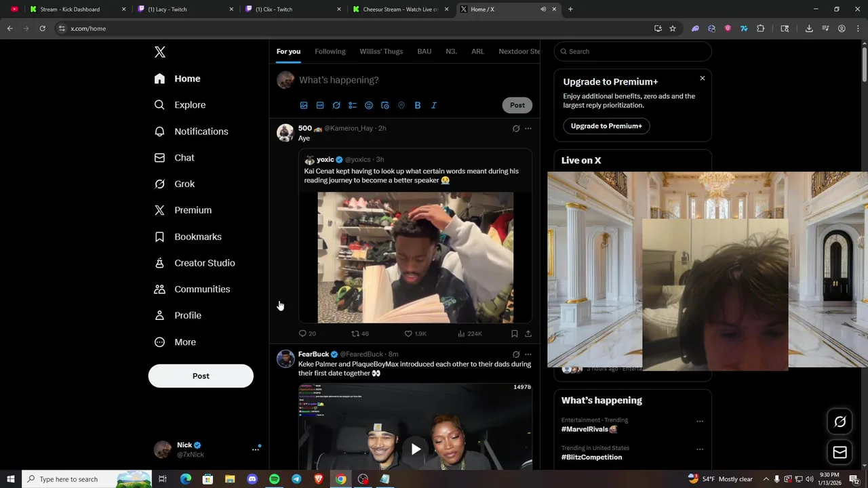
Task: Open Explore from the sidebar
Action: 180,105
